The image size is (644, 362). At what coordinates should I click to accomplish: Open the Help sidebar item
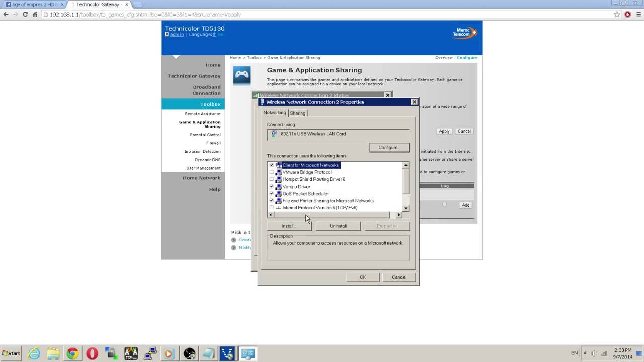click(215, 189)
